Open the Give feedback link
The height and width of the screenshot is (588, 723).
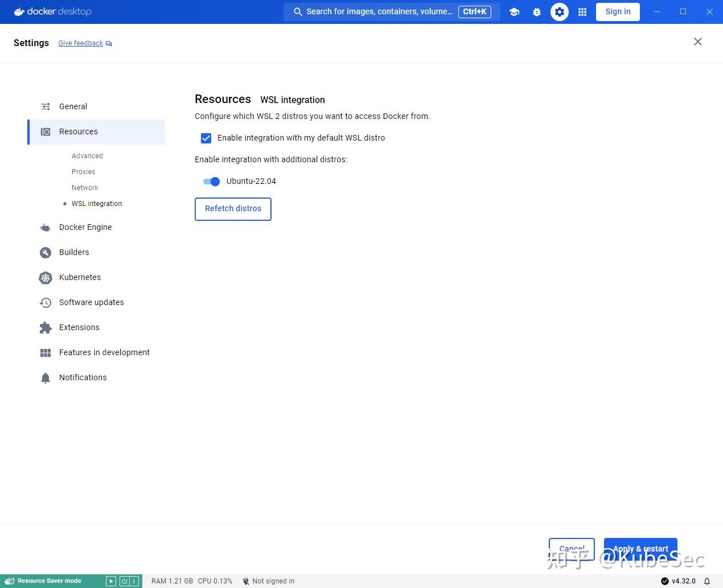[80, 43]
